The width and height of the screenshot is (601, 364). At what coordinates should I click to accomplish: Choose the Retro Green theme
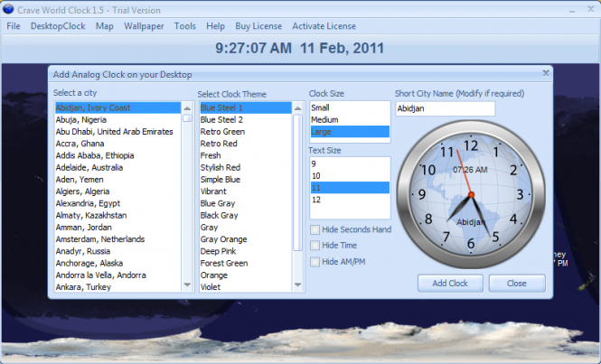(x=245, y=132)
